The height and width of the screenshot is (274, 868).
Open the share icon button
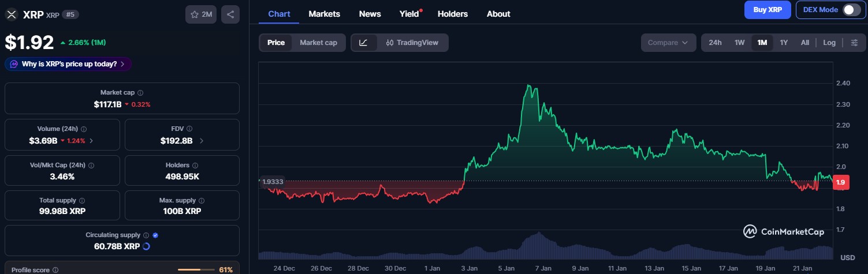tap(230, 14)
